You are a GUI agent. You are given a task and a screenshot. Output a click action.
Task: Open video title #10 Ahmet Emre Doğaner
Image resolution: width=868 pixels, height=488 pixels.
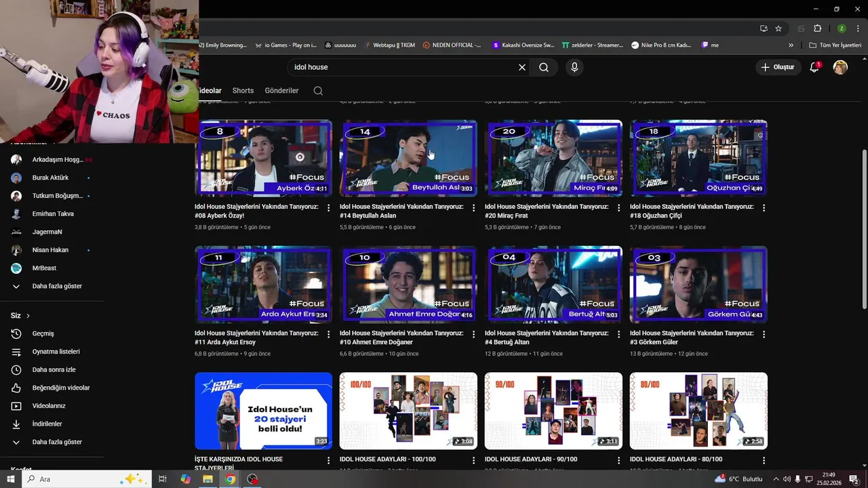point(401,338)
